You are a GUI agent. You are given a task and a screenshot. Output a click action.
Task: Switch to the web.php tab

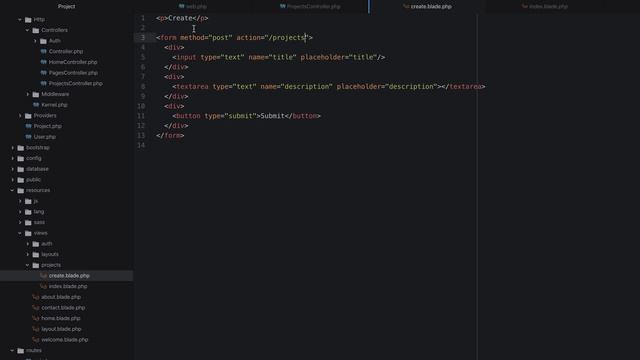tap(193, 7)
